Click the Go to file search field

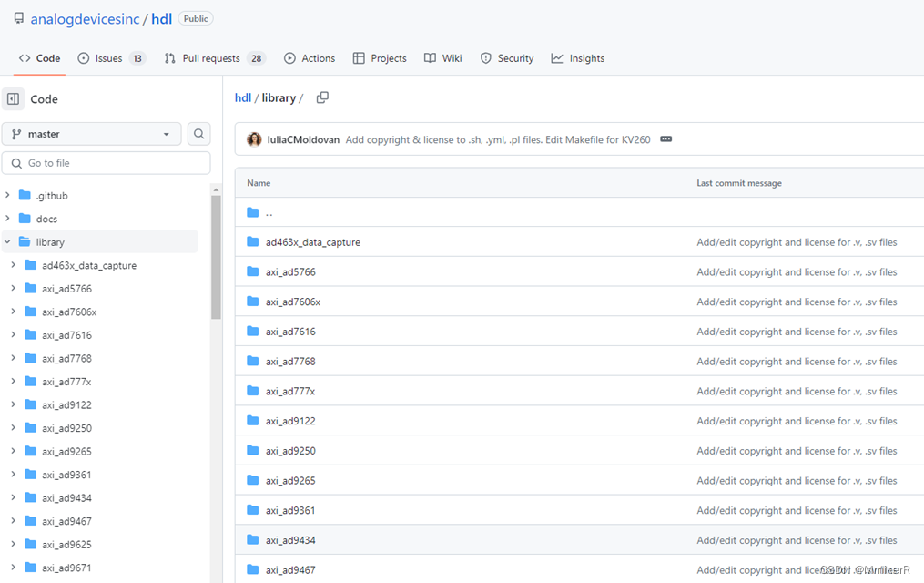(107, 163)
